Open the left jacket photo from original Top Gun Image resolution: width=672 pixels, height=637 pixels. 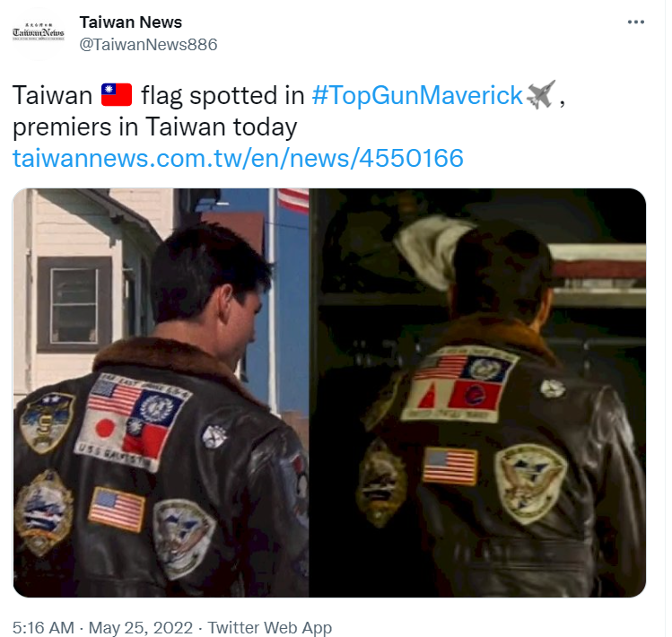click(161, 392)
